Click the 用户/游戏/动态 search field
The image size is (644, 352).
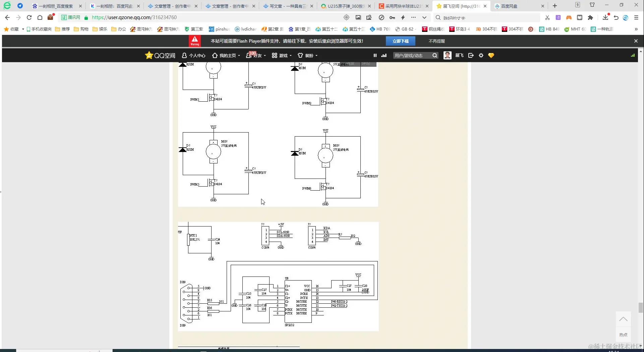pos(412,55)
